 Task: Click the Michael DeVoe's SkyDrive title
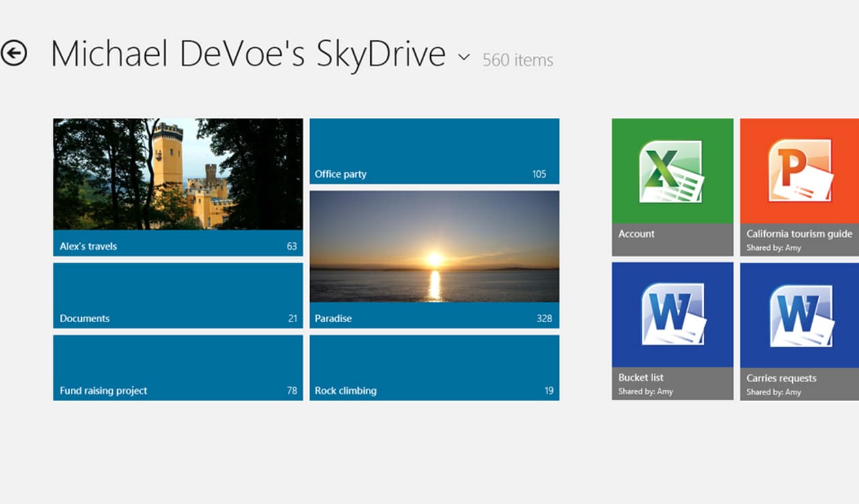click(x=248, y=54)
